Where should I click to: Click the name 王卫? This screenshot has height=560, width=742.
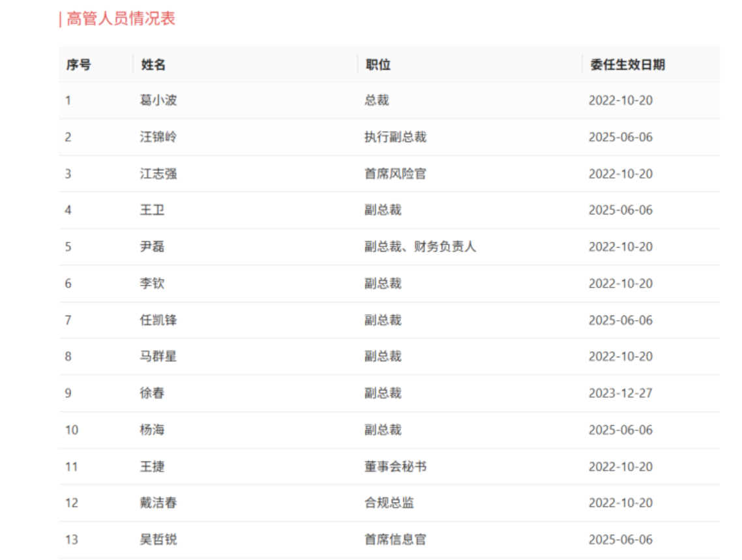coord(153,210)
